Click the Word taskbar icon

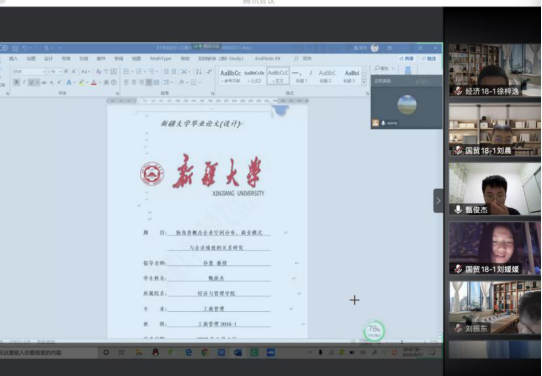(238, 352)
